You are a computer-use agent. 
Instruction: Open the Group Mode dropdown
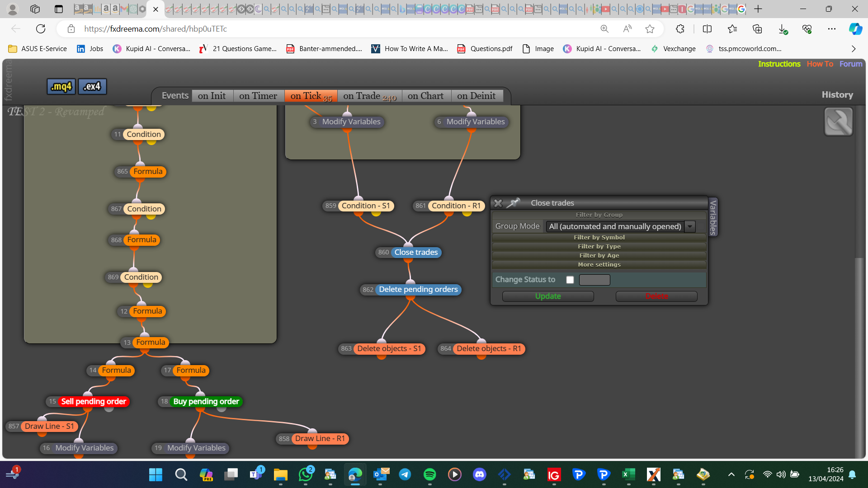621,226
